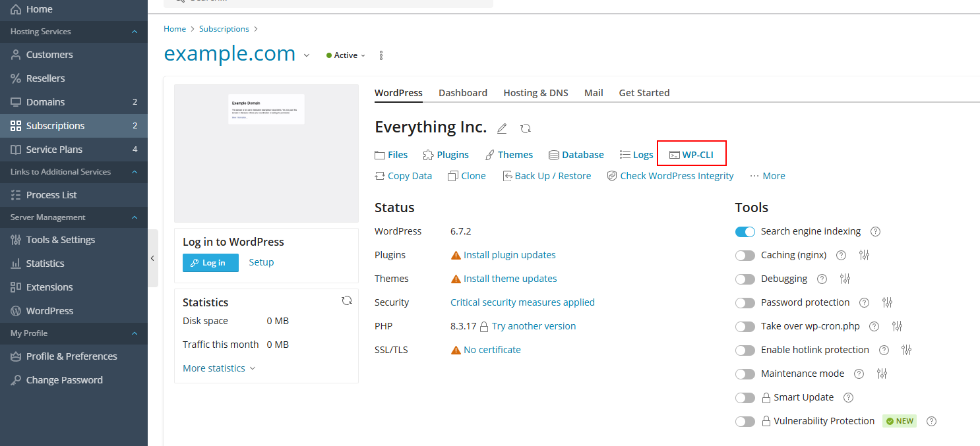Click Try another version PHP link
This screenshot has height=446, width=980.
[x=534, y=326]
